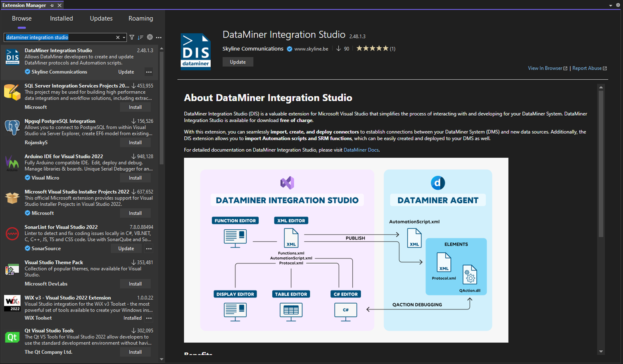Open Extension Manager settings gear
This screenshot has height=364, width=623.
coord(150,38)
